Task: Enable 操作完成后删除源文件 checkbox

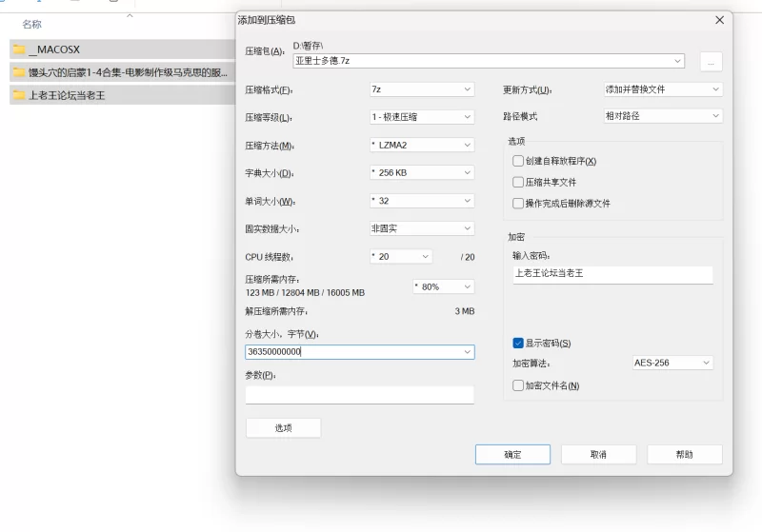Action: pyautogui.click(x=518, y=203)
